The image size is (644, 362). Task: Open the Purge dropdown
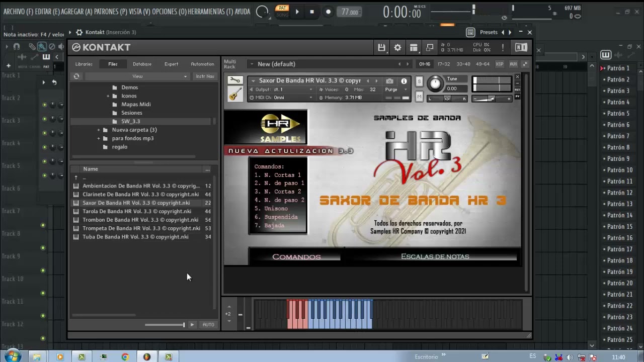(396, 89)
